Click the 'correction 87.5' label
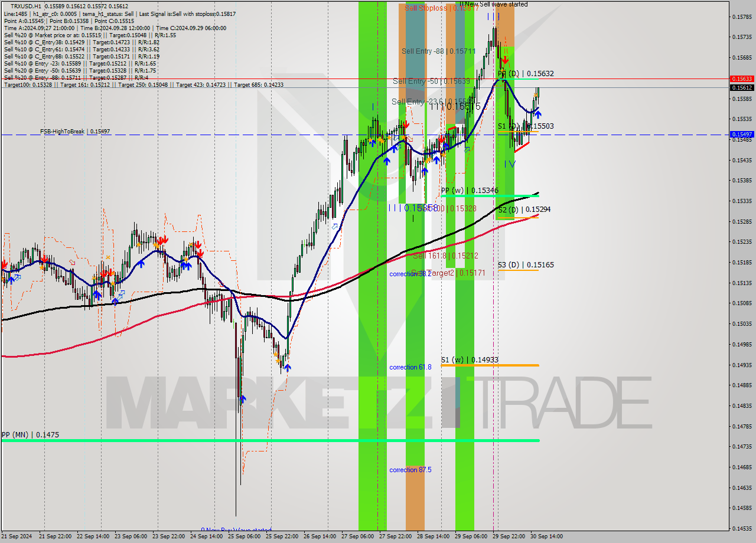Viewport: 756px width, 543px height. (410, 470)
